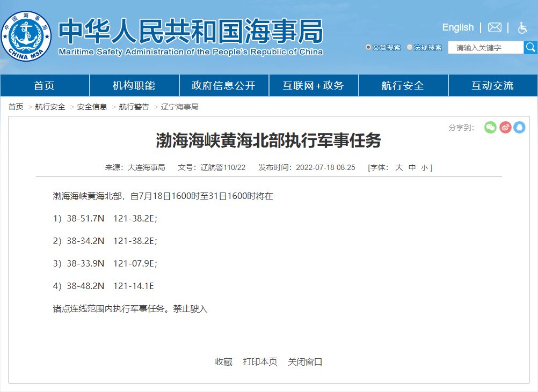Open the 政府信息公开 menu

223,86
